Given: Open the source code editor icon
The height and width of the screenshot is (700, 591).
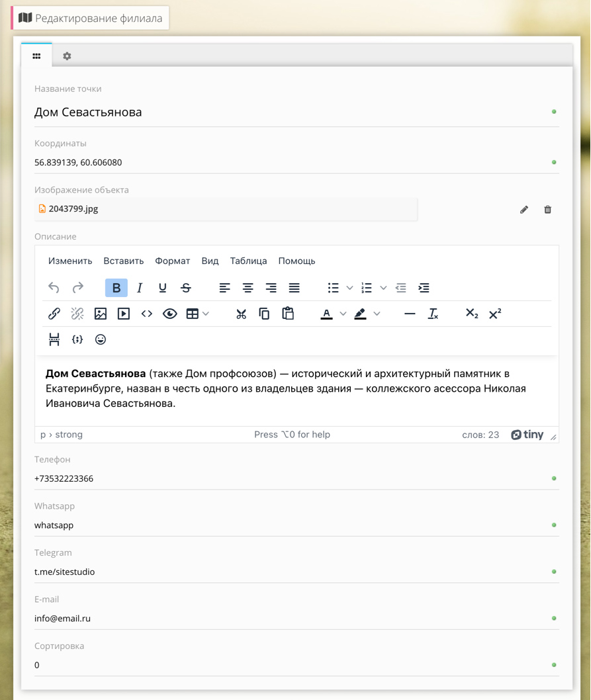Looking at the screenshot, I should pyautogui.click(x=147, y=314).
